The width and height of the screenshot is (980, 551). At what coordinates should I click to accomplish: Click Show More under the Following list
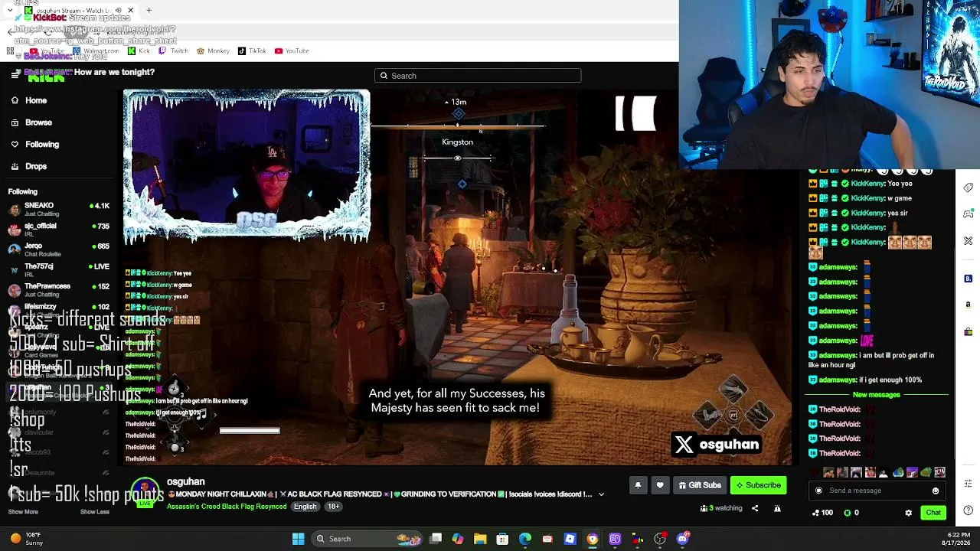pyautogui.click(x=23, y=512)
